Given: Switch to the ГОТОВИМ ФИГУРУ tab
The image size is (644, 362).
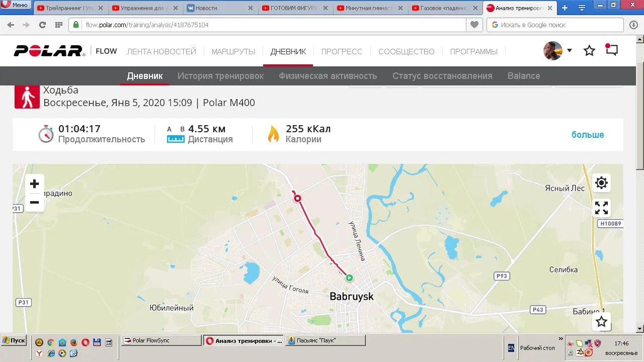Looking at the screenshot, I should tap(294, 8).
